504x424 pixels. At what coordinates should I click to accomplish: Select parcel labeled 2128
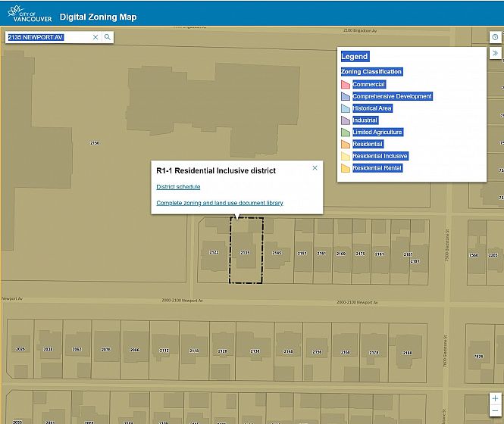point(222,351)
